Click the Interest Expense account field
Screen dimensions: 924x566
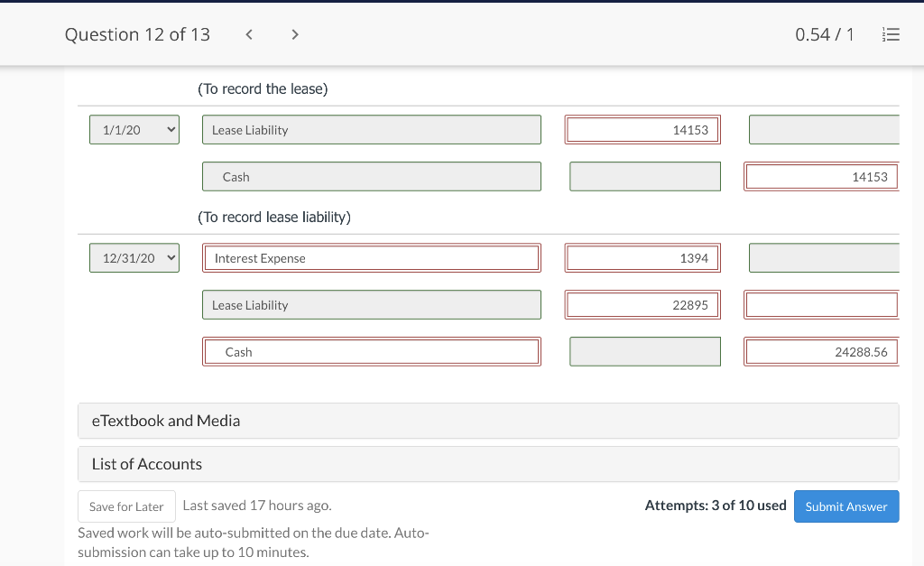pyautogui.click(x=371, y=257)
